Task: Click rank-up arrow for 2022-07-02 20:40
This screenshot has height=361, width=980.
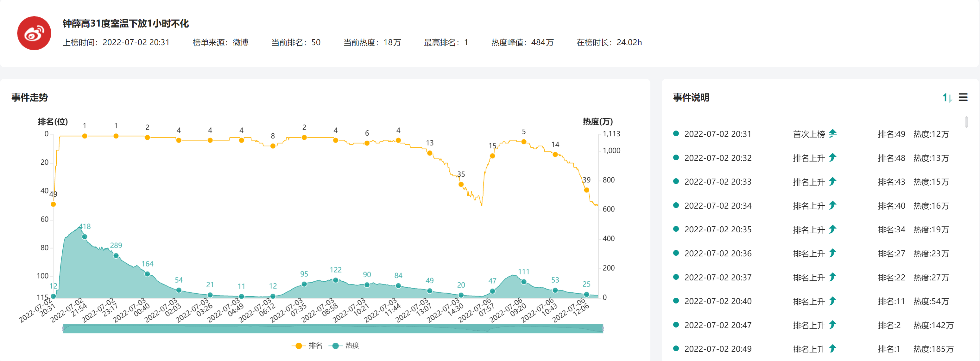Action: (832, 301)
